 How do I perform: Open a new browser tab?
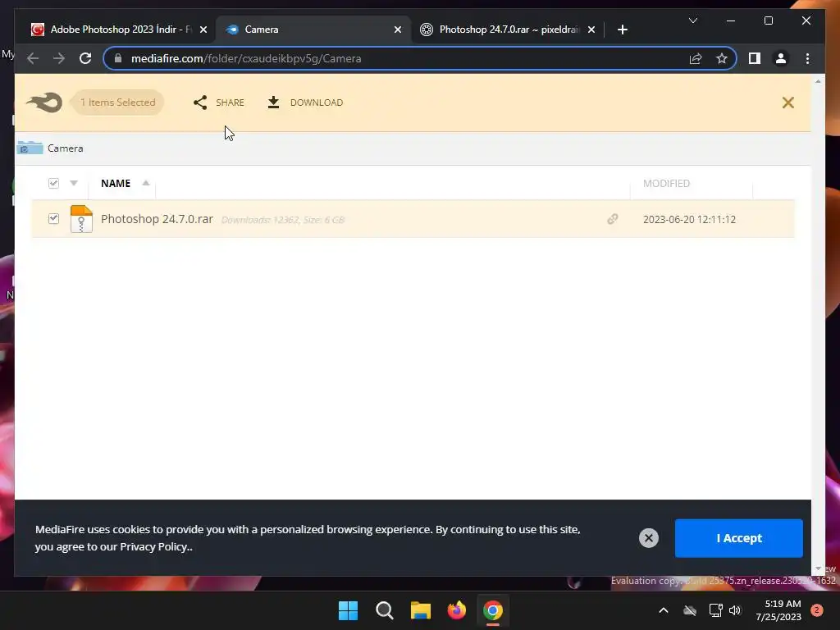[x=622, y=30]
